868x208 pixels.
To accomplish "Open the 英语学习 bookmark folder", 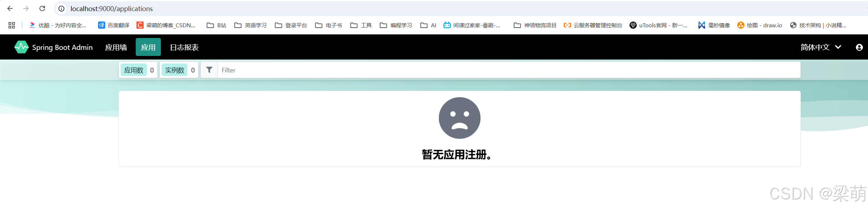I will [251, 25].
